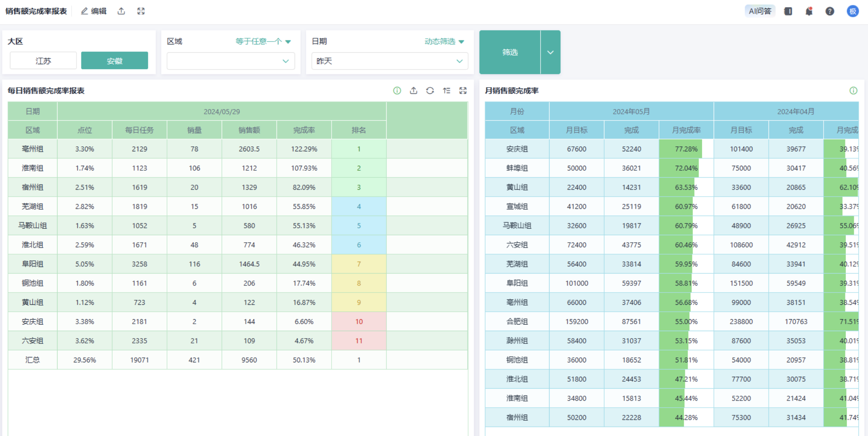This screenshot has height=436, width=868.
Task: Toggle the 安徽 region button
Action: tap(114, 61)
